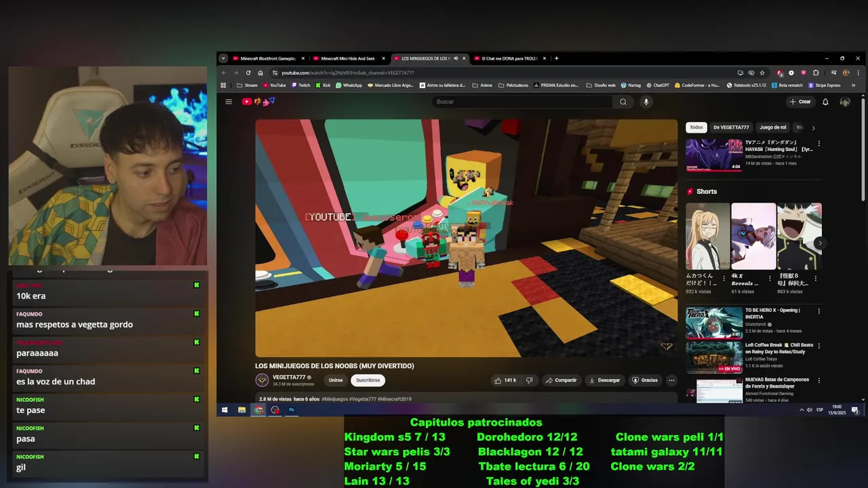Image resolution: width=868 pixels, height=488 pixels.
Task: Click the YouTube Buscar search field
Action: pos(522,102)
